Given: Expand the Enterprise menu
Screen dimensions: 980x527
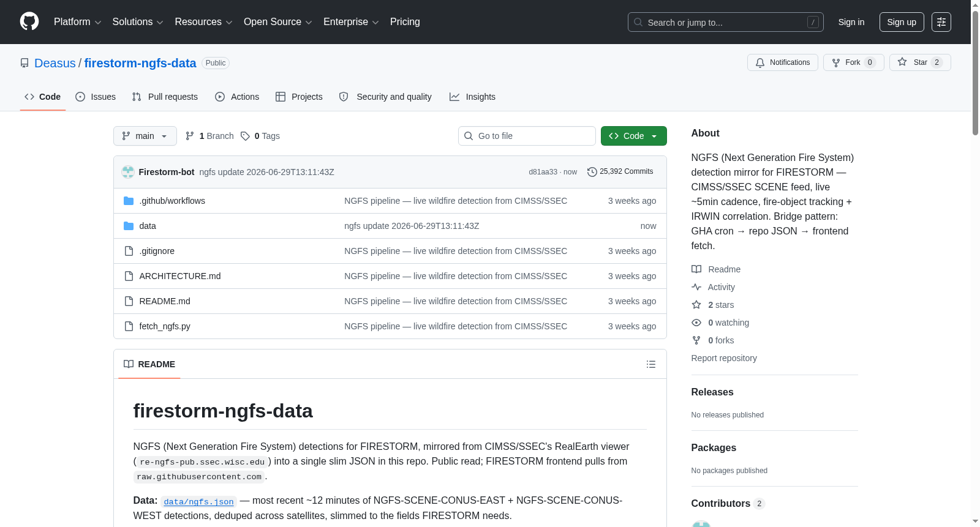Looking at the screenshot, I should tap(351, 22).
